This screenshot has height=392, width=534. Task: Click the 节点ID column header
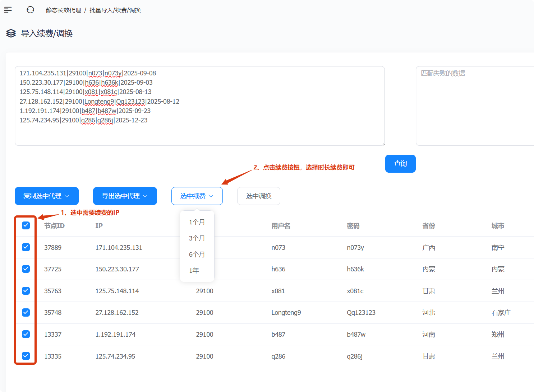(x=54, y=226)
